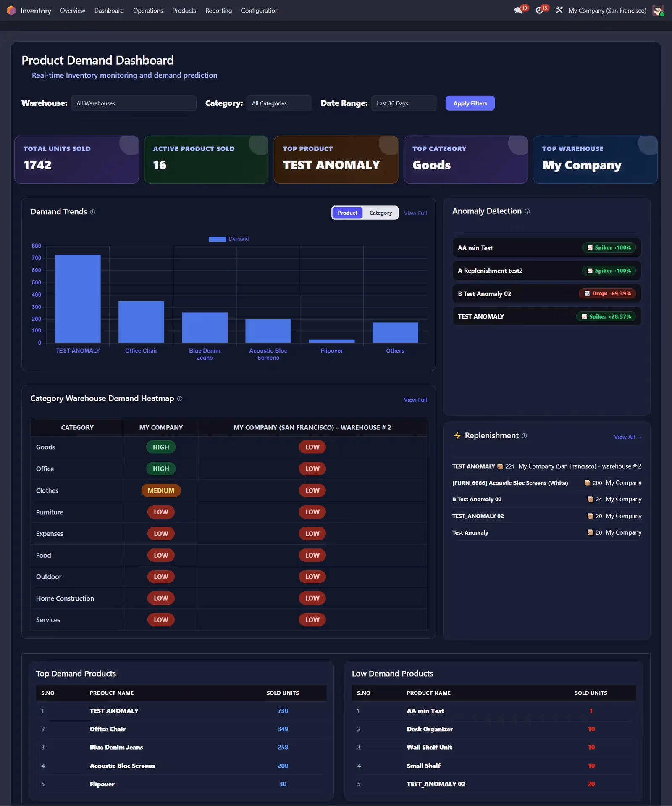Click the box icon on Acoustic Bloc Screens row

click(587, 483)
